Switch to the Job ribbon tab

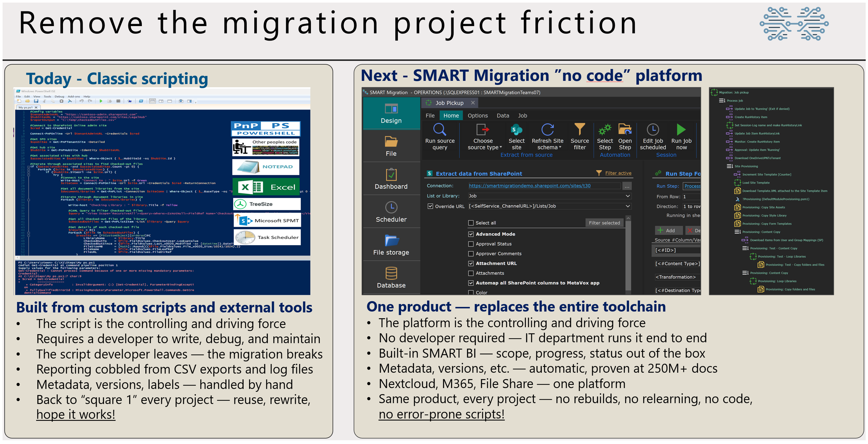pyautogui.click(x=522, y=116)
